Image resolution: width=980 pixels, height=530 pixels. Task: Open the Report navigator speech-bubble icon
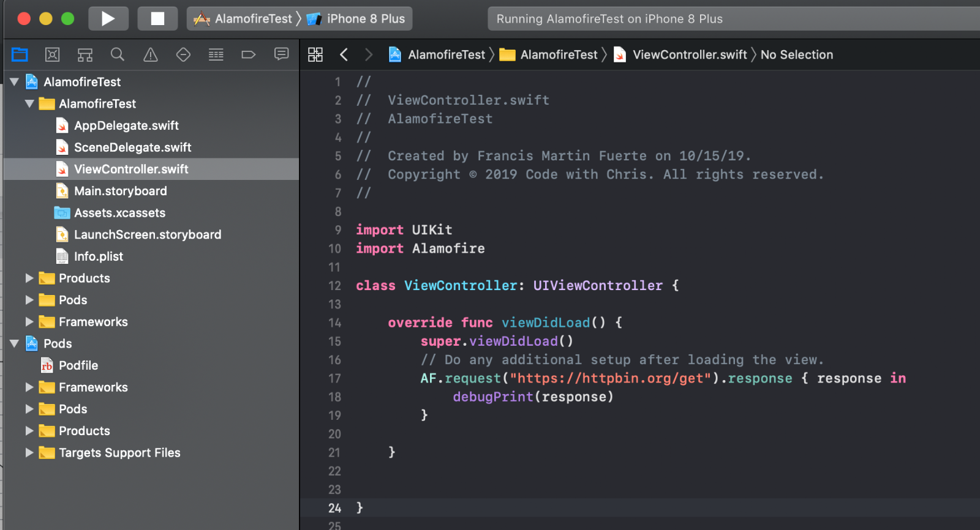pyautogui.click(x=282, y=54)
